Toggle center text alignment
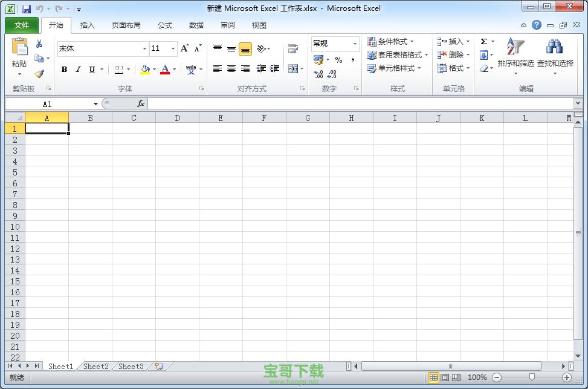This screenshot has height=389, width=588. (x=231, y=69)
